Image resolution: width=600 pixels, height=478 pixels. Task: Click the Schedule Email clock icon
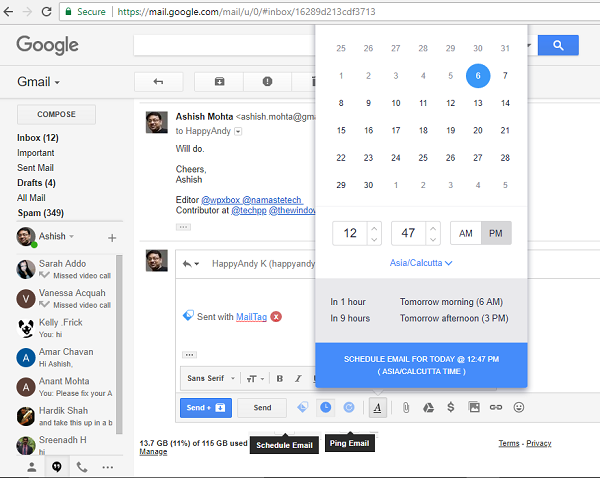325,407
